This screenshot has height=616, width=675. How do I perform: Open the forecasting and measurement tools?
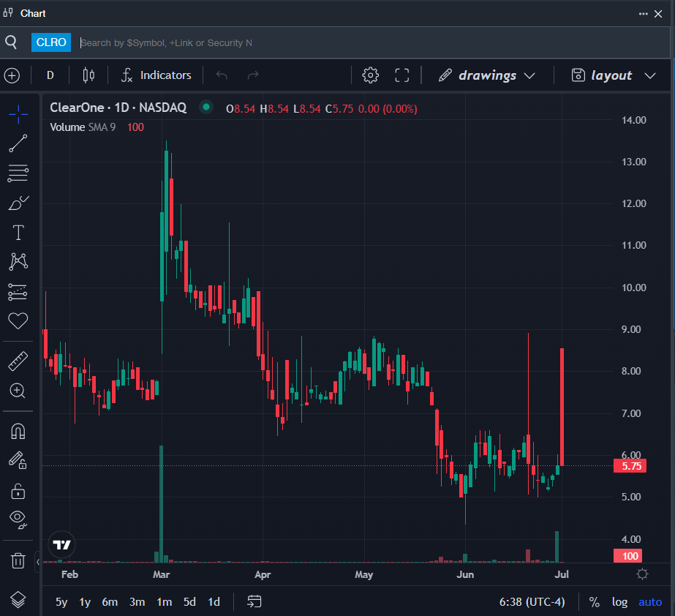[x=18, y=292]
